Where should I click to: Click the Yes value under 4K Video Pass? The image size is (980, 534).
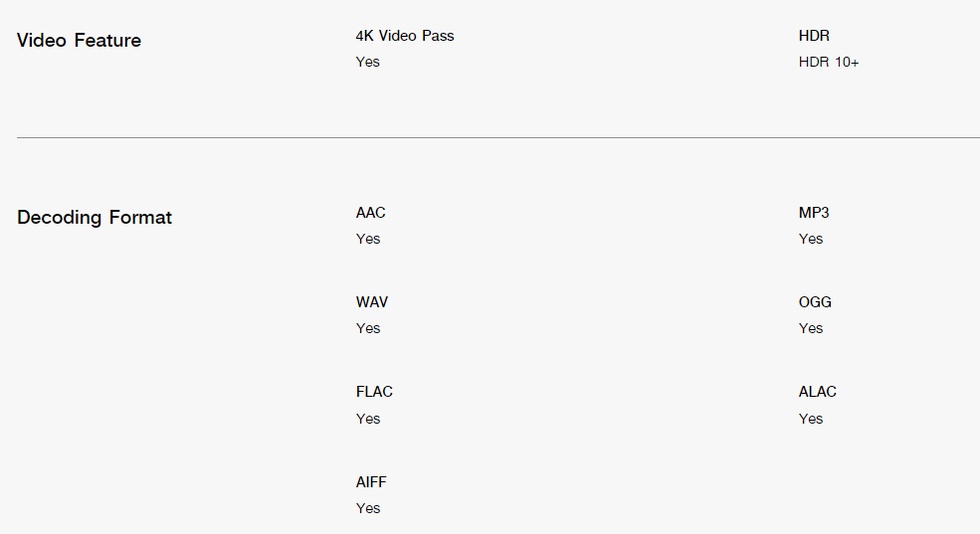367,62
